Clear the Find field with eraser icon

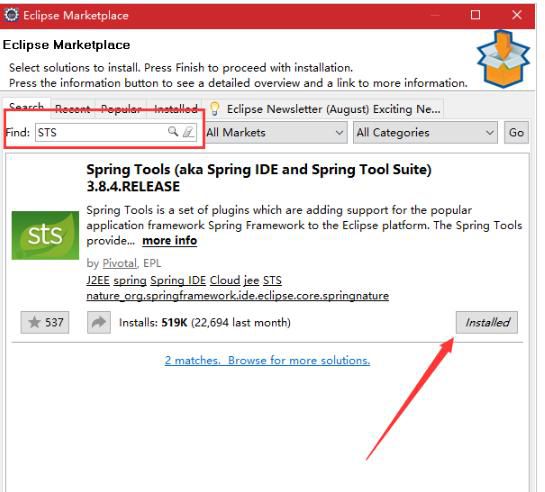[188, 132]
